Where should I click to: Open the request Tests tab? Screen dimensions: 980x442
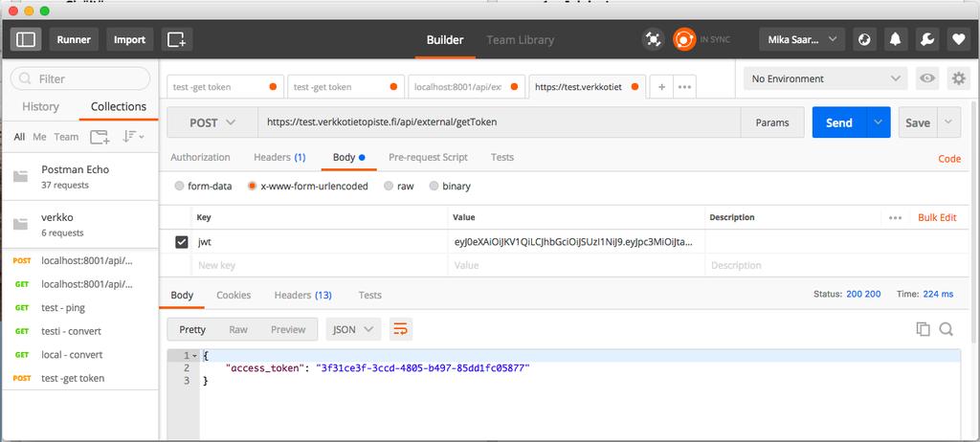click(501, 157)
